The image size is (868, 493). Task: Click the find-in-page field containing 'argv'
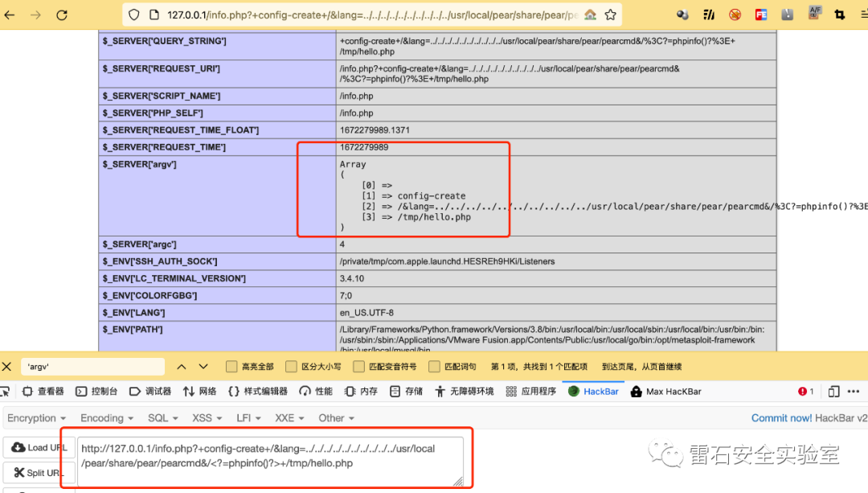point(92,367)
